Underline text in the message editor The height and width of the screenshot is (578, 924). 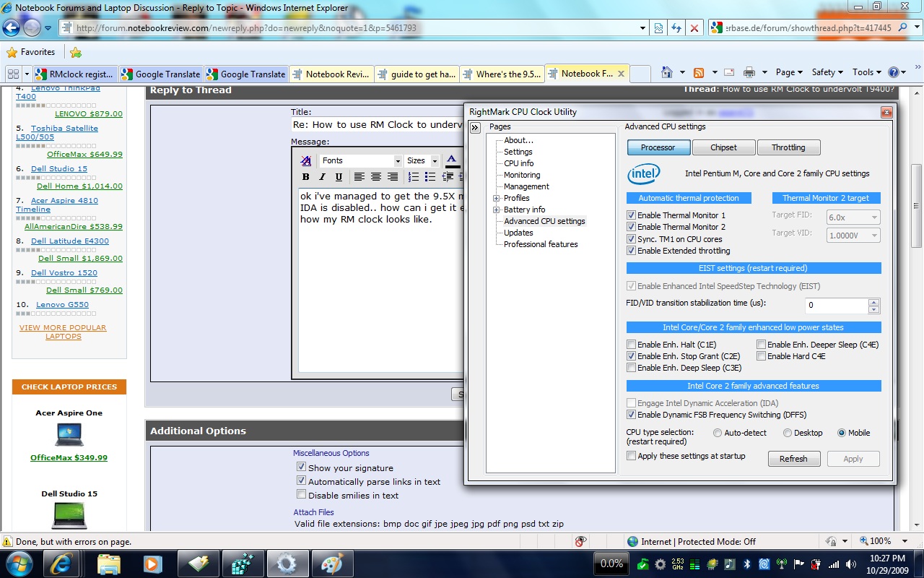pyautogui.click(x=339, y=177)
